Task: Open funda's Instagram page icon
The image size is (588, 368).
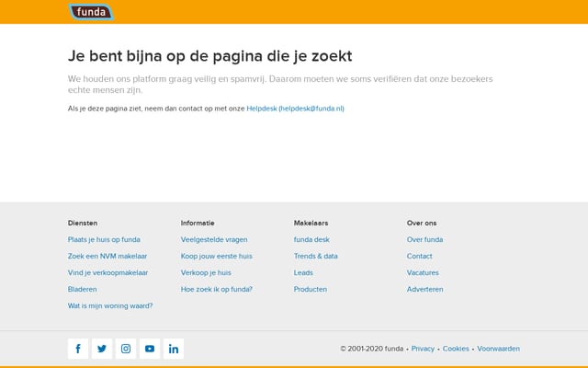Action: (x=126, y=349)
